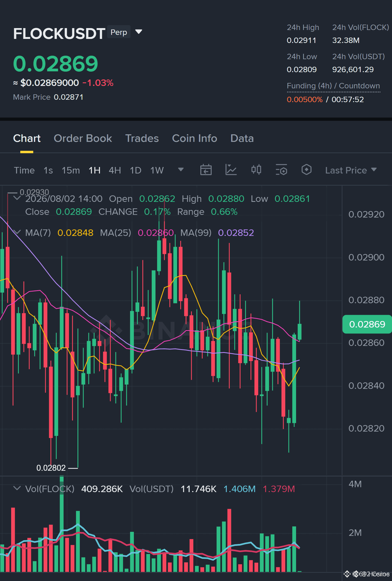Switch to the Chart tab

coord(27,138)
